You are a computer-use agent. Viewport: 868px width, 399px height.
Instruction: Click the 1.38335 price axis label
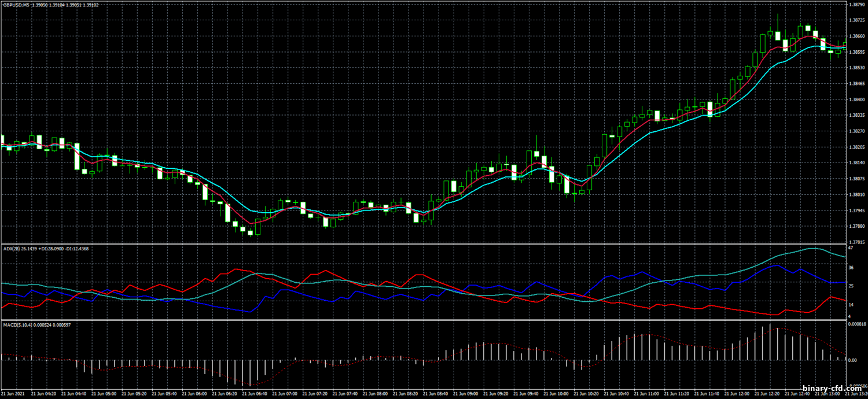coord(856,115)
